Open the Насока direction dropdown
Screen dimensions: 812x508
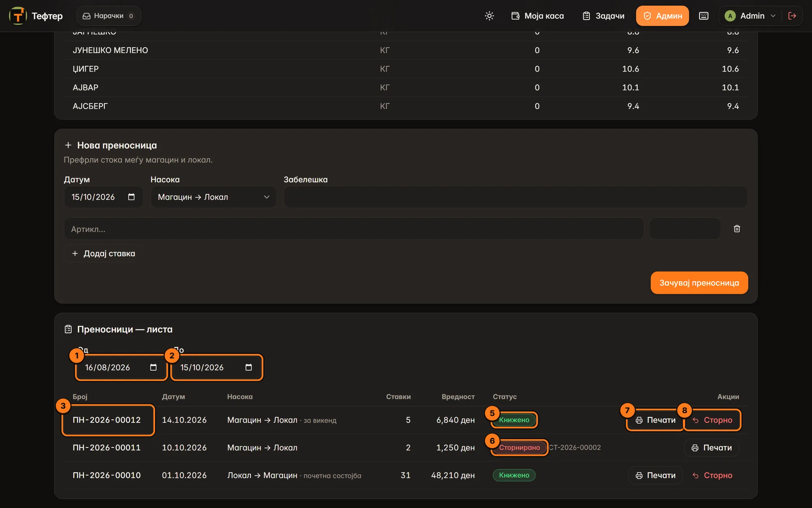pyautogui.click(x=214, y=197)
